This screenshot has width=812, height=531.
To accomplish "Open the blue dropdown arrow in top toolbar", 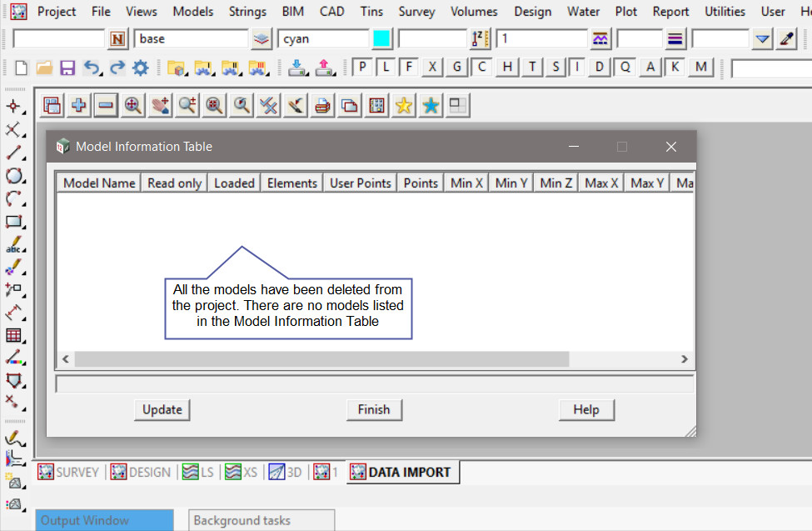I will tap(762, 39).
